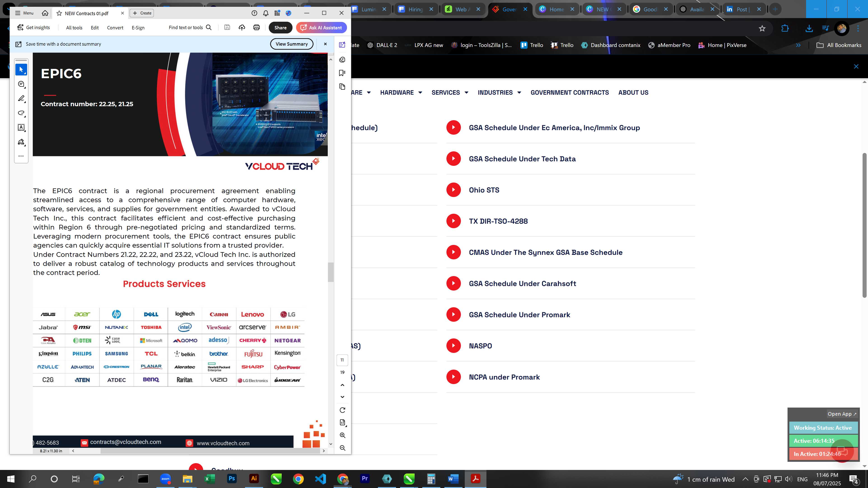
Task: Click the cloud upload icon in Acrobat
Action: (242, 28)
